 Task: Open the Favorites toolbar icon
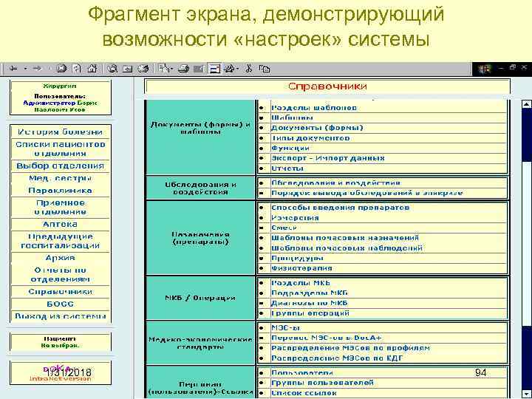pos(128,69)
